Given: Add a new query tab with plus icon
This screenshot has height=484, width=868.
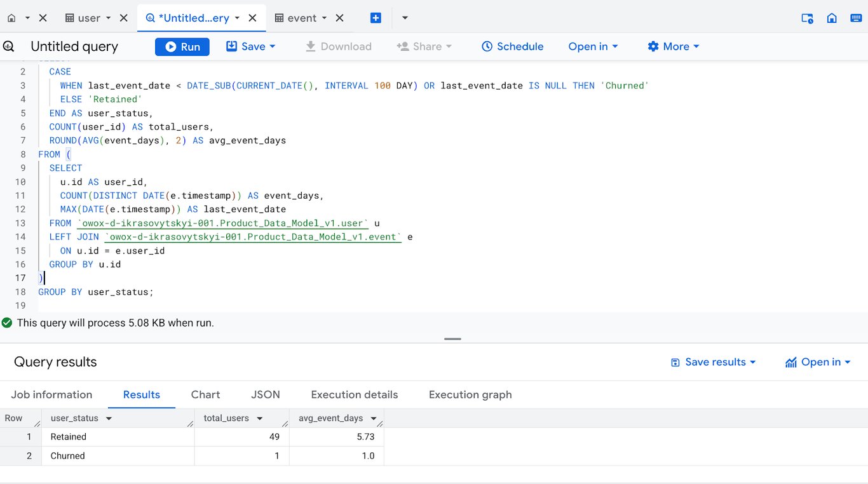Looking at the screenshot, I should (376, 18).
